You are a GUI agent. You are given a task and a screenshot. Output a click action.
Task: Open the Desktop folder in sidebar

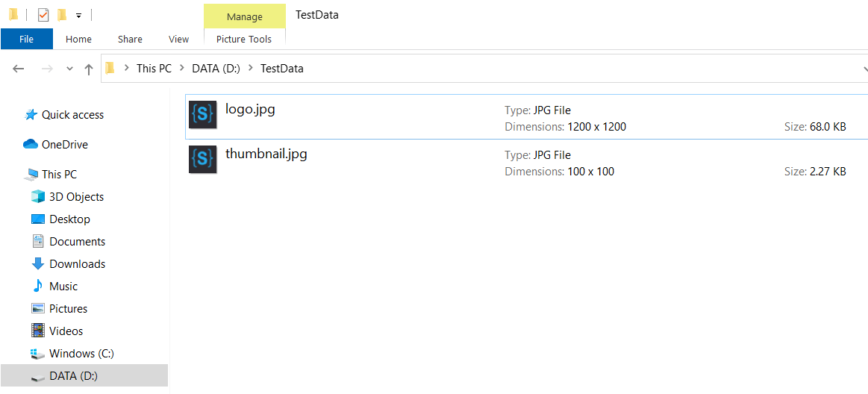(69, 219)
